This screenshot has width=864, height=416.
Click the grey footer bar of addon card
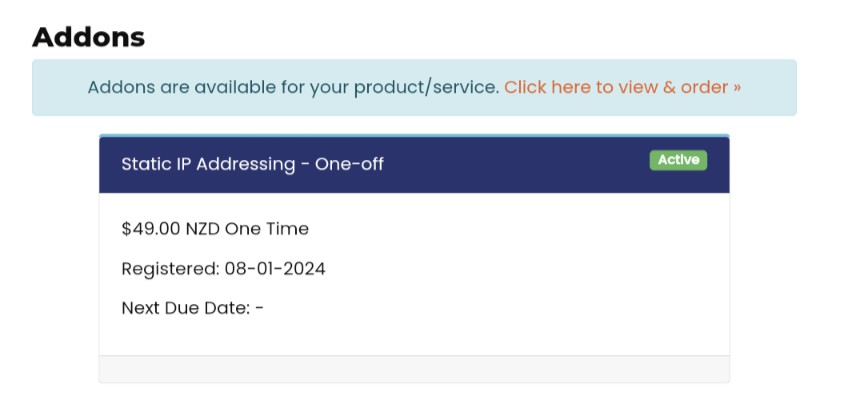click(414, 368)
